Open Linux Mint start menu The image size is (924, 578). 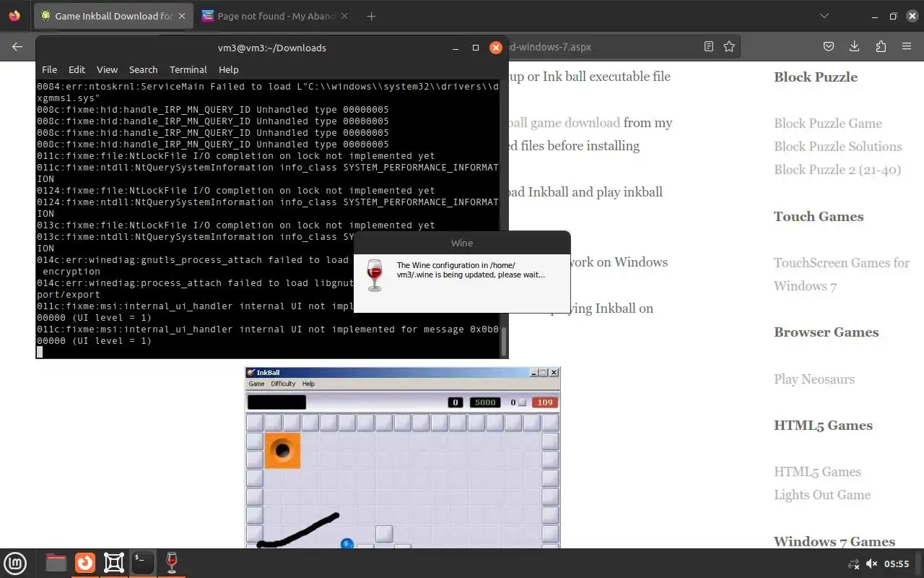pyautogui.click(x=16, y=562)
